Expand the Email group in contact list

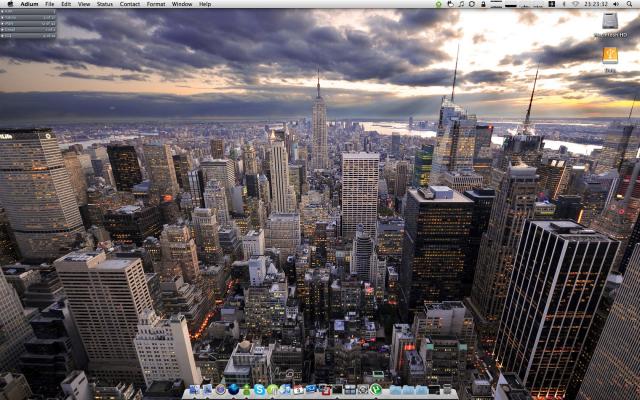(28, 30)
